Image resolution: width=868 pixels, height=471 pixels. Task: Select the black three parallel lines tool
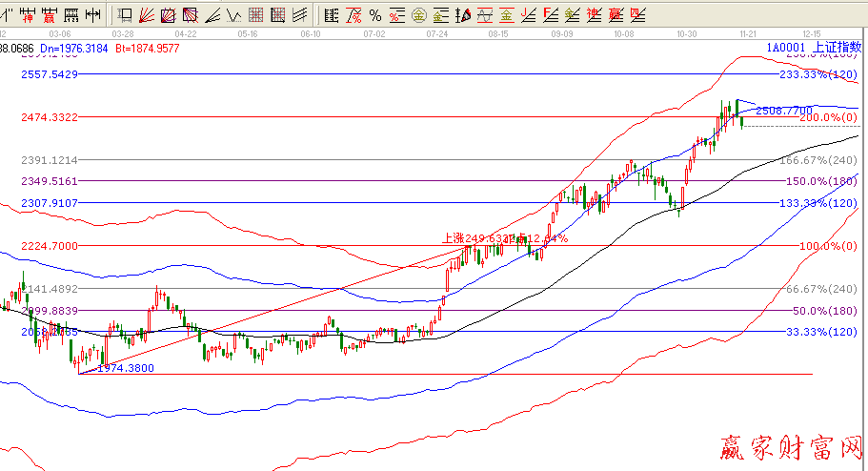coord(299,15)
